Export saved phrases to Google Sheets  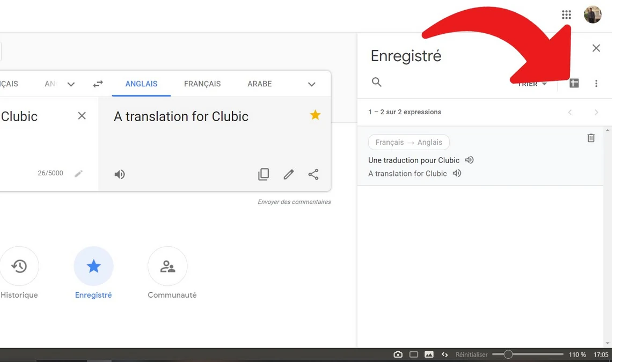click(574, 83)
